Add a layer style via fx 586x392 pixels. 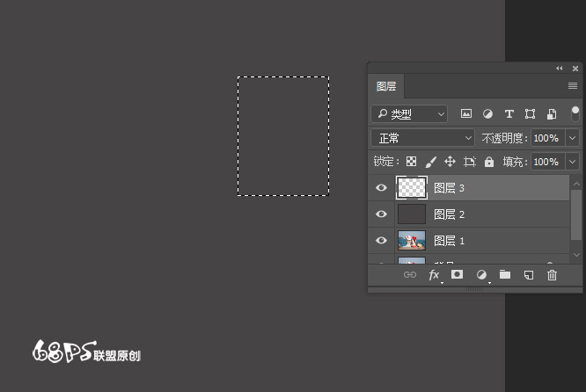[x=434, y=275]
